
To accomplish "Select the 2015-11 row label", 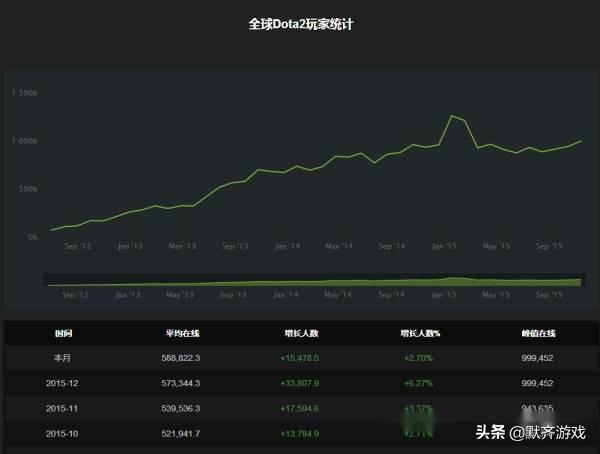I will click(62, 408).
